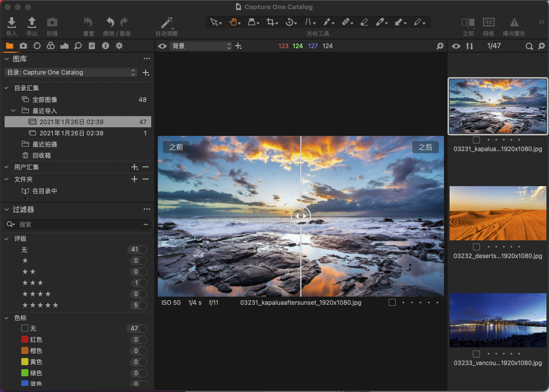Click the red (红色) color tag swatch
Viewport: 549px width, 392px height.
pyautogui.click(x=24, y=340)
